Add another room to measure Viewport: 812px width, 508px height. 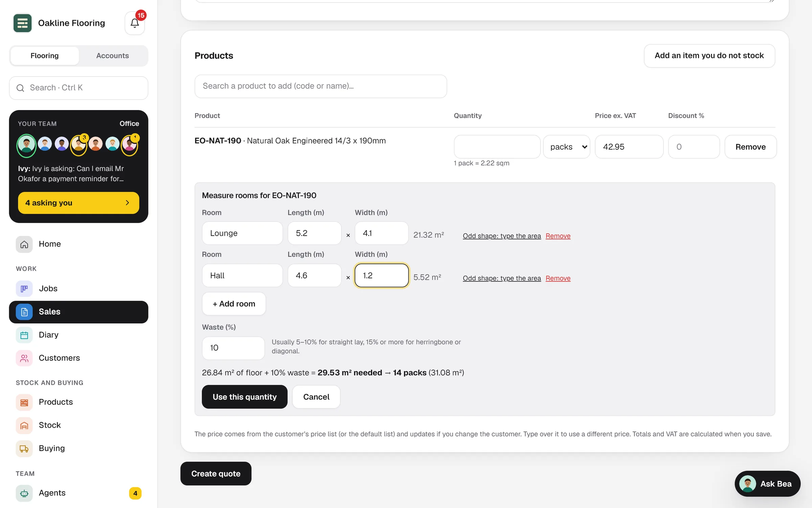(234, 304)
